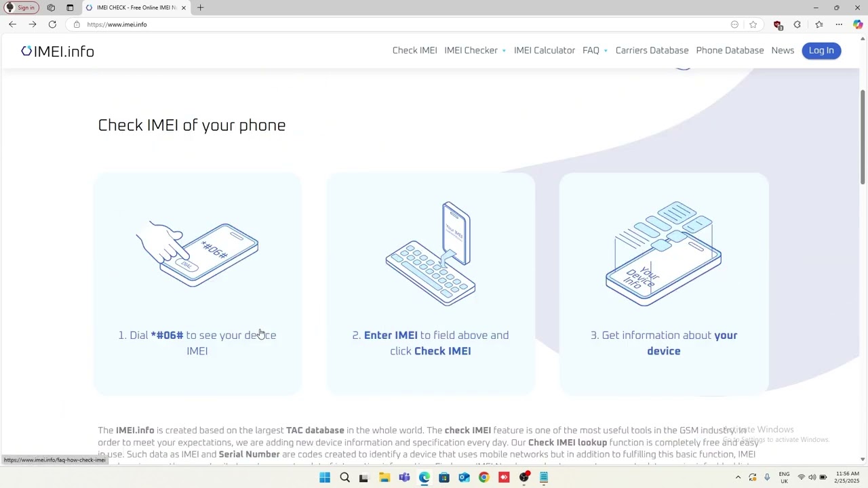The image size is (868, 488).
Task: Launch Google Chrome from taskbar
Action: point(484,478)
